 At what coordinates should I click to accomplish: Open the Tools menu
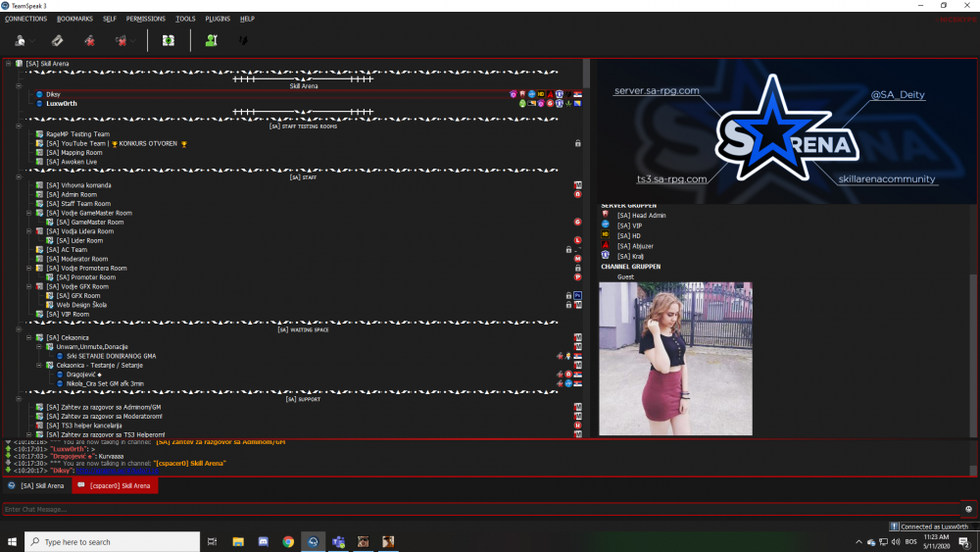(x=185, y=19)
